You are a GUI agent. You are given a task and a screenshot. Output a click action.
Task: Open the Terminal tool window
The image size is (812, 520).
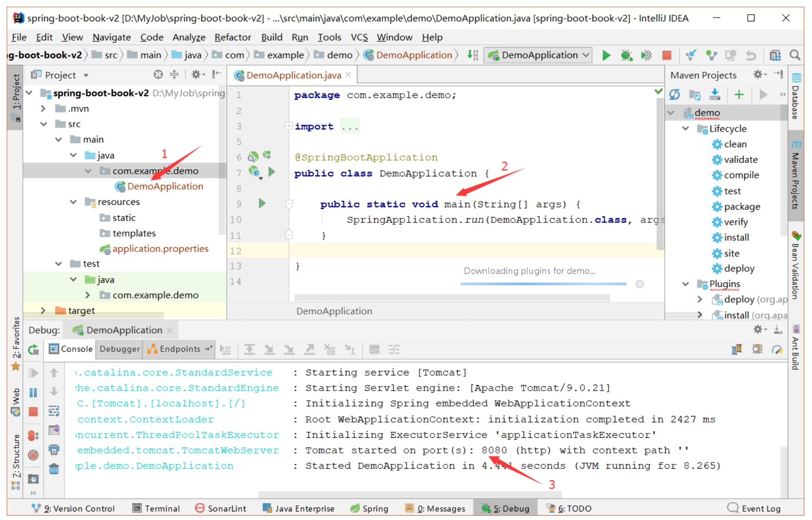point(156,508)
